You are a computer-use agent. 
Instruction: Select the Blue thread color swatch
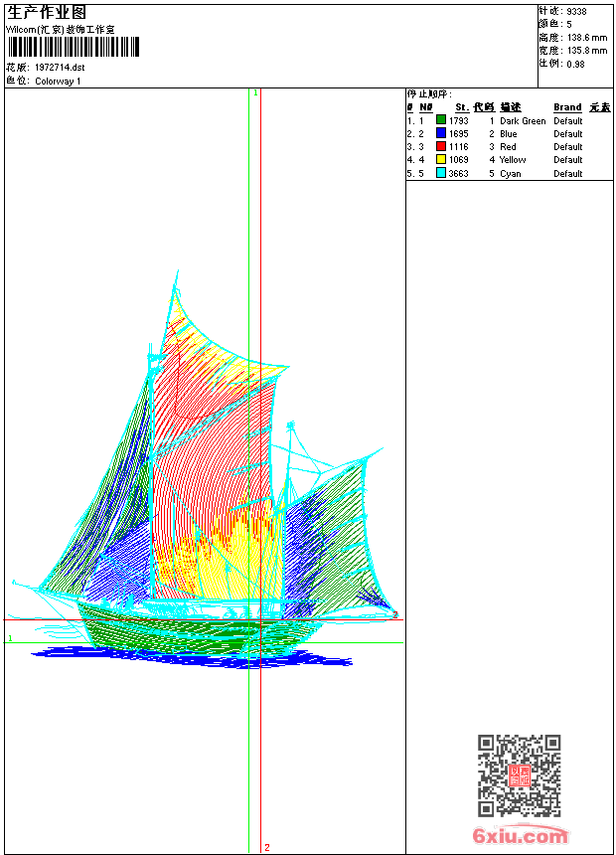point(440,133)
